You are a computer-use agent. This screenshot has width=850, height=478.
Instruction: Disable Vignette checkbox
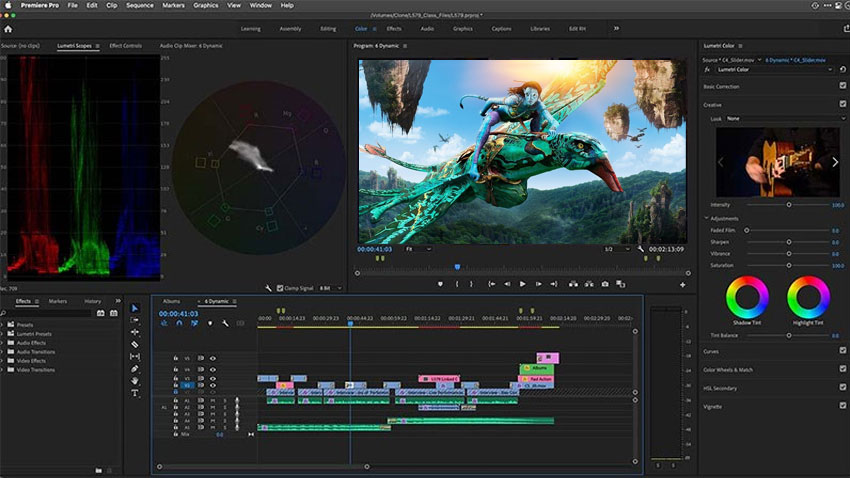coord(842,405)
